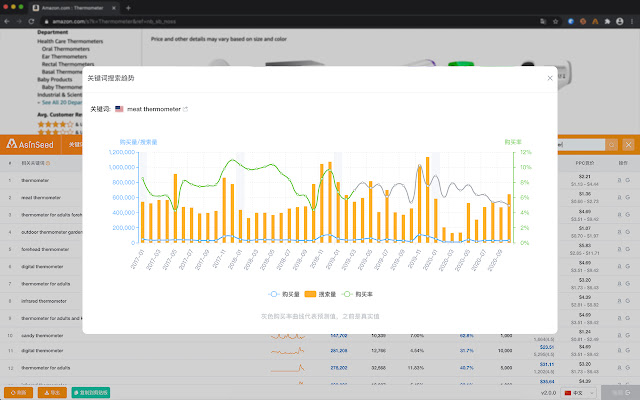640x400 pixels.
Task: Click the second orange button in bottom toolbar
Action: [x=53, y=393]
